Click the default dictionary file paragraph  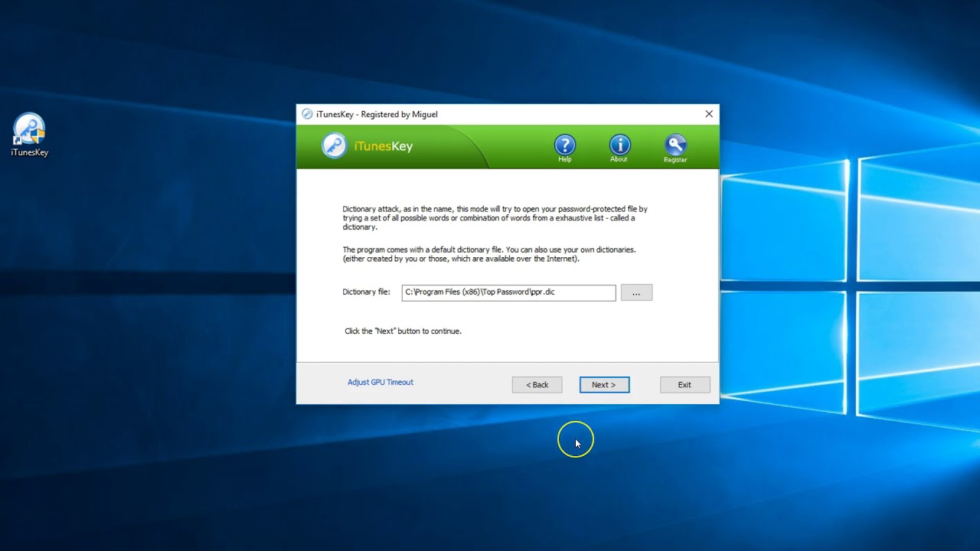[x=489, y=254]
